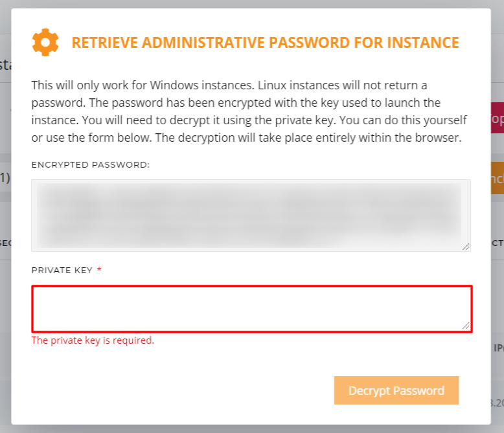Click the Private Key textarea resize grip
This screenshot has width=504, height=433.
(466, 326)
